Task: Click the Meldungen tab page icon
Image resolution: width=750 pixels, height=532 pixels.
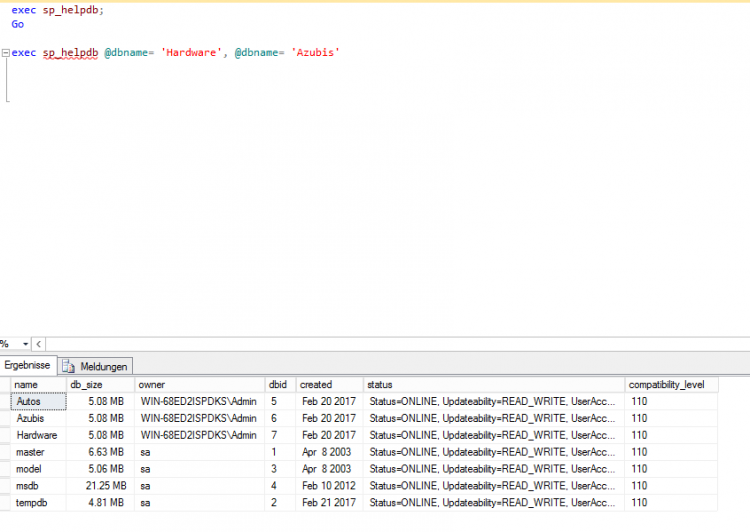Action: coord(68,366)
